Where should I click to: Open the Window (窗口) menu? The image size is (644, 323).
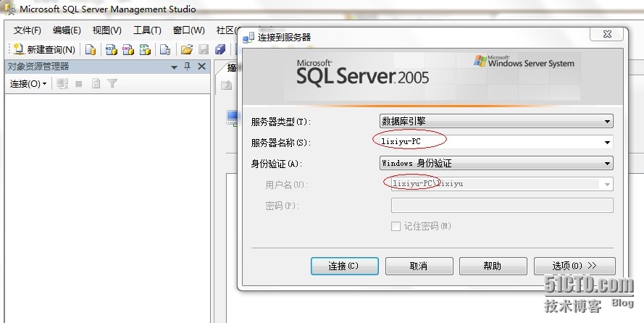[x=188, y=30]
